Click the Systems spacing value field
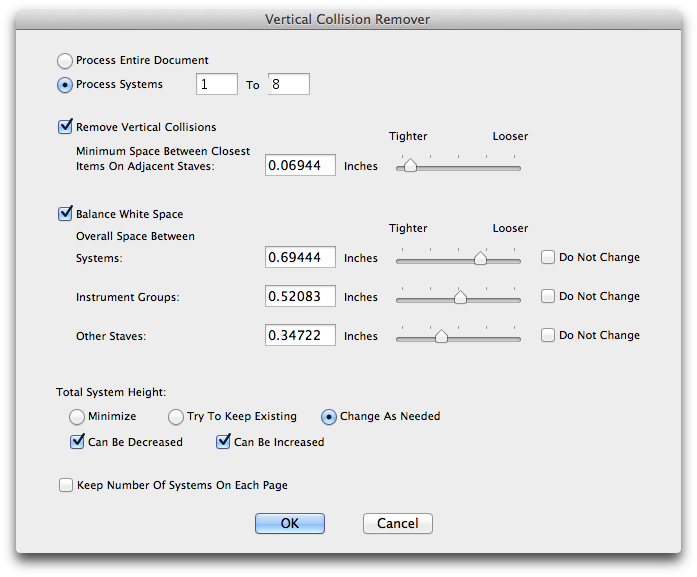The width and height of the screenshot is (697, 577). [x=300, y=257]
